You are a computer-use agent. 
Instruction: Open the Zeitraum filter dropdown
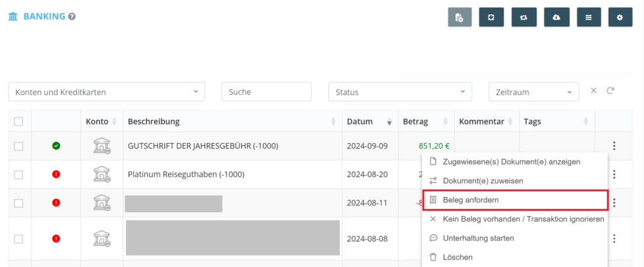pos(533,92)
